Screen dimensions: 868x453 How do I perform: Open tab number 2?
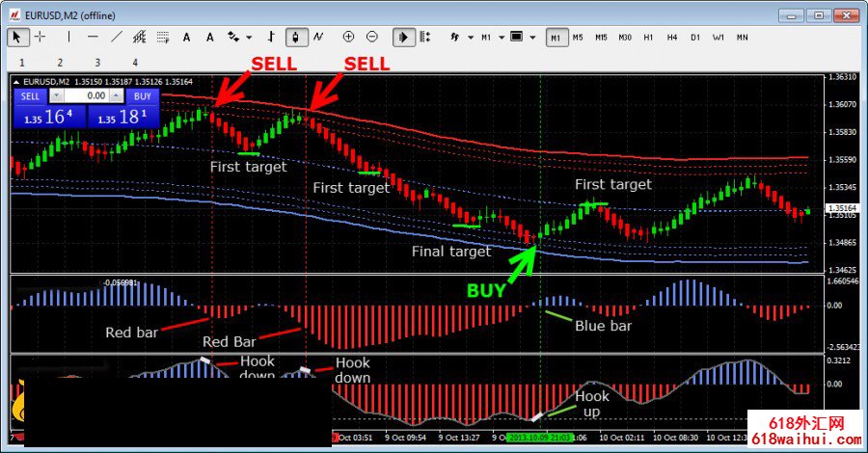[x=60, y=63]
